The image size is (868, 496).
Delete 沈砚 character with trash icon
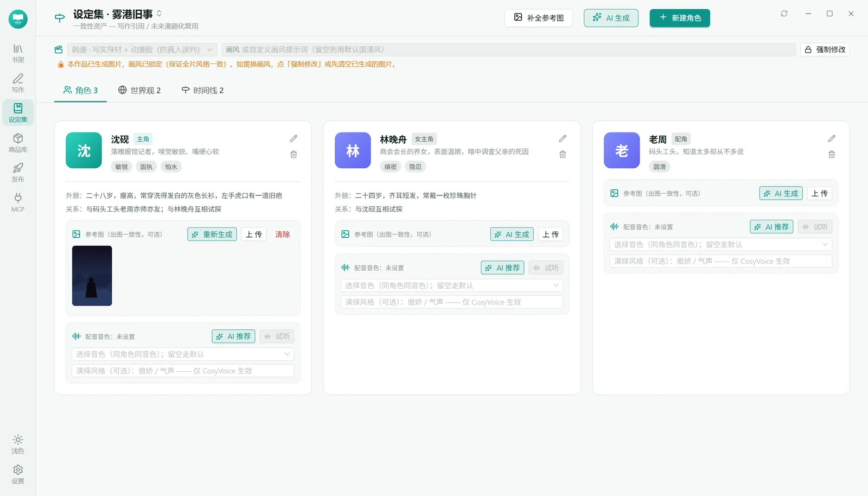coord(293,154)
